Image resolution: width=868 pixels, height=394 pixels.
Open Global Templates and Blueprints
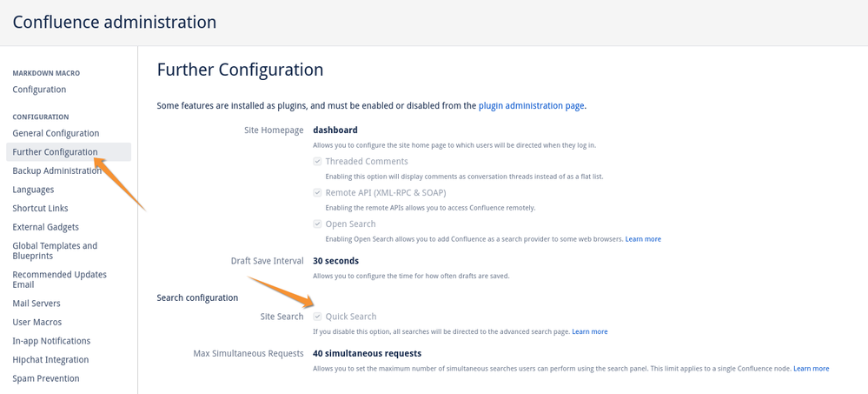(x=55, y=251)
